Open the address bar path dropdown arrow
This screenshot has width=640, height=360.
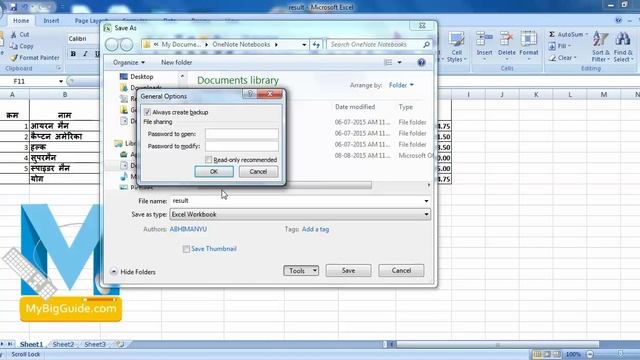click(304, 44)
